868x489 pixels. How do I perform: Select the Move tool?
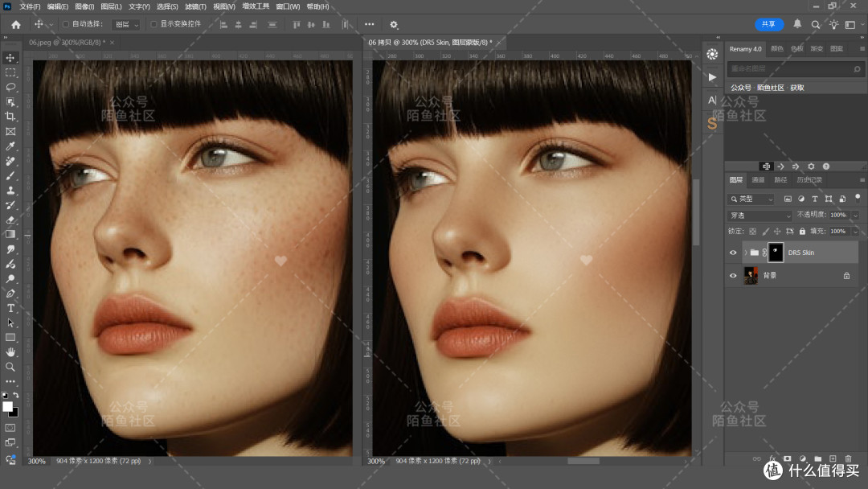(10, 58)
